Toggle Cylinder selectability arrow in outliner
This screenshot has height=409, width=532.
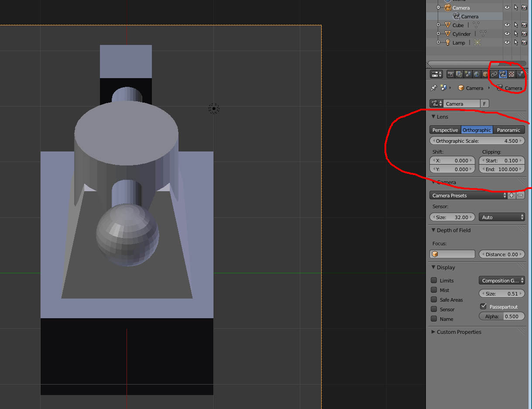coord(516,34)
